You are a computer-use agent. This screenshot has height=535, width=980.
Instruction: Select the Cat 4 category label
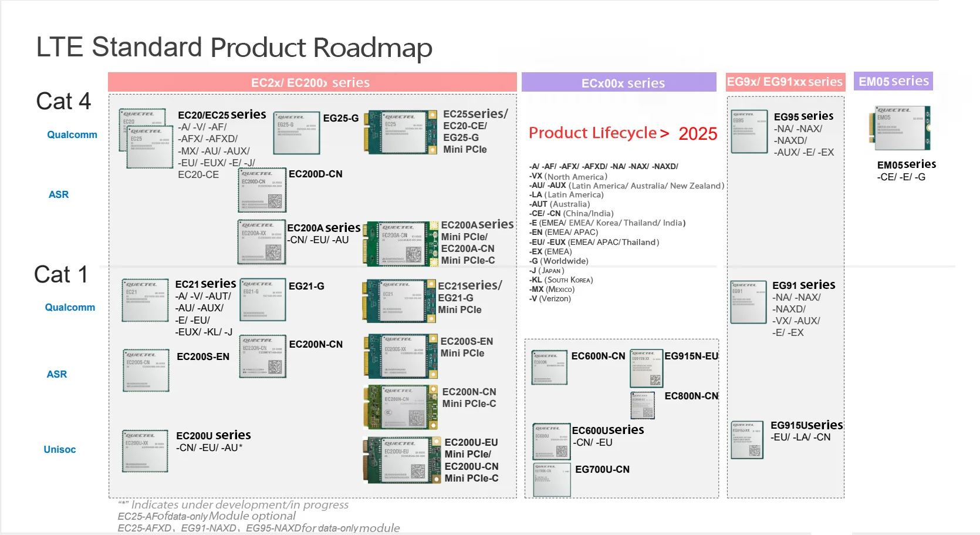63,101
